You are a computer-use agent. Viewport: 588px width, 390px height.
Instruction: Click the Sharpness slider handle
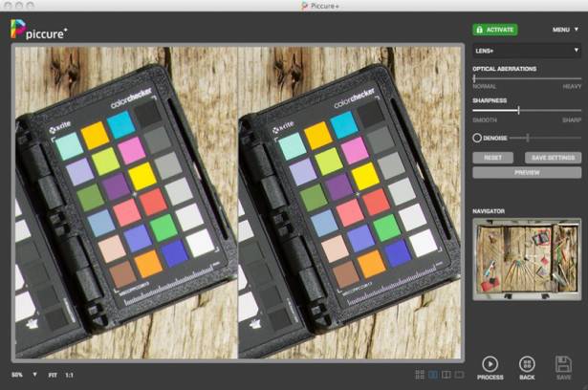click(x=518, y=110)
